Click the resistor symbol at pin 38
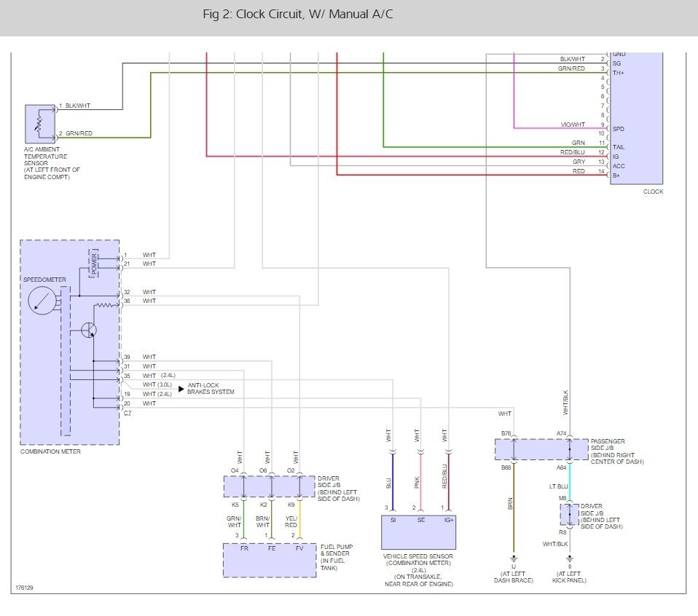Screen dimensions: 698x616 pos(106,305)
